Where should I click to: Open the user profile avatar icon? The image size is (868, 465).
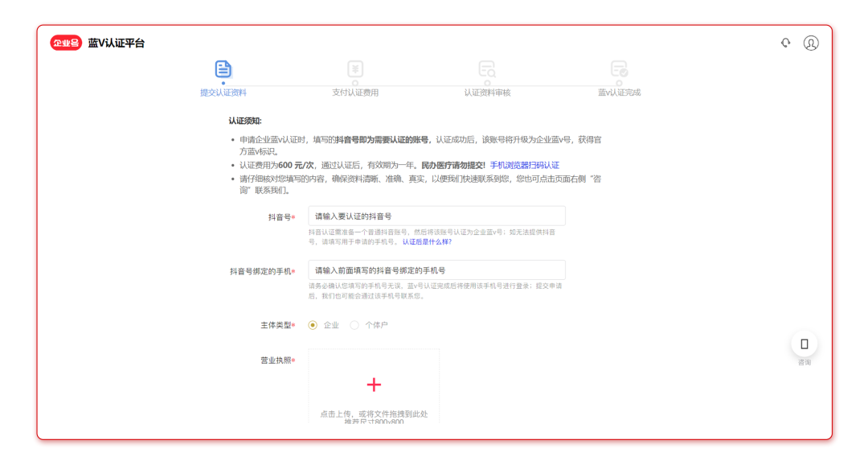click(x=811, y=43)
